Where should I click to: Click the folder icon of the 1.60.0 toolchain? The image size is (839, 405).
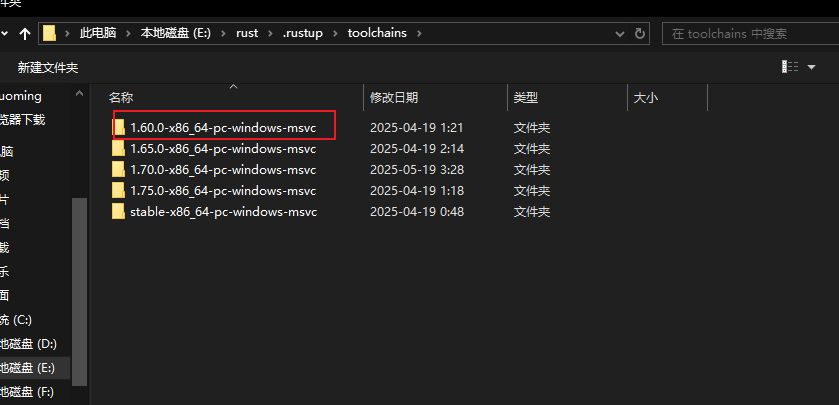tap(118, 127)
